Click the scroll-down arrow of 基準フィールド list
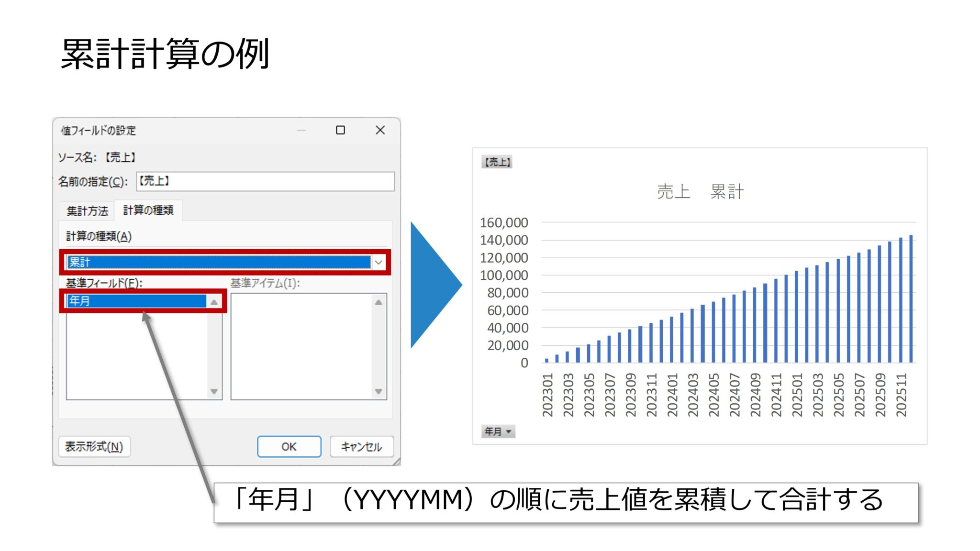980x551 pixels. tap(213, 392)
